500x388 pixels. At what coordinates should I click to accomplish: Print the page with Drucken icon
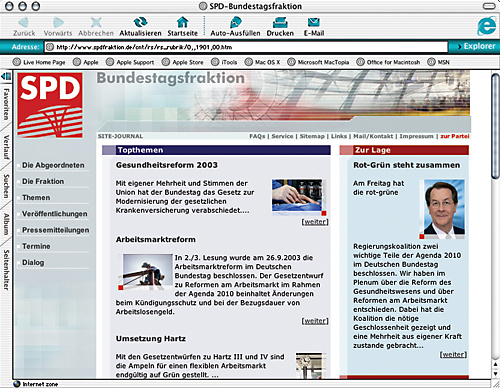(x=280, y=22)
